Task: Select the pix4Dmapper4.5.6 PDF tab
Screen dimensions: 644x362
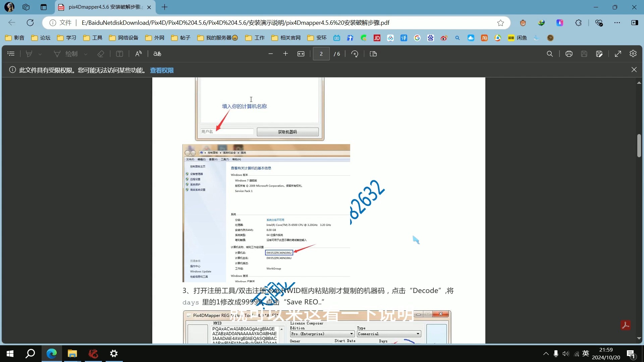Action: click(x=105, y=7)
